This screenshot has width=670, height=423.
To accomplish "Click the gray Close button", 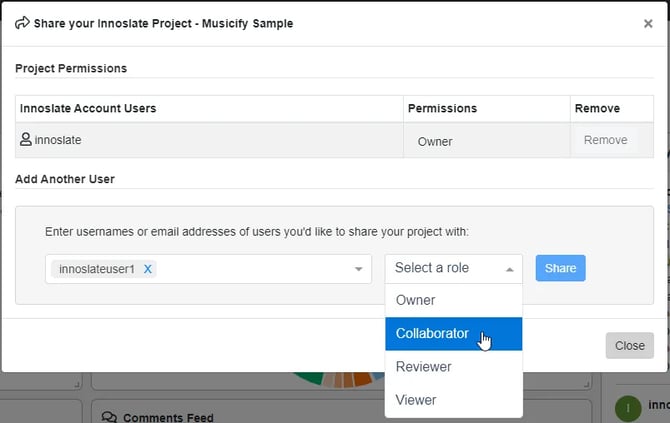I will 629,345.
